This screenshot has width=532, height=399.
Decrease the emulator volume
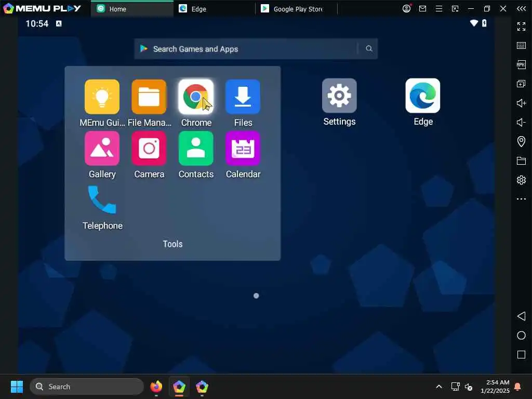click(521, 122)
